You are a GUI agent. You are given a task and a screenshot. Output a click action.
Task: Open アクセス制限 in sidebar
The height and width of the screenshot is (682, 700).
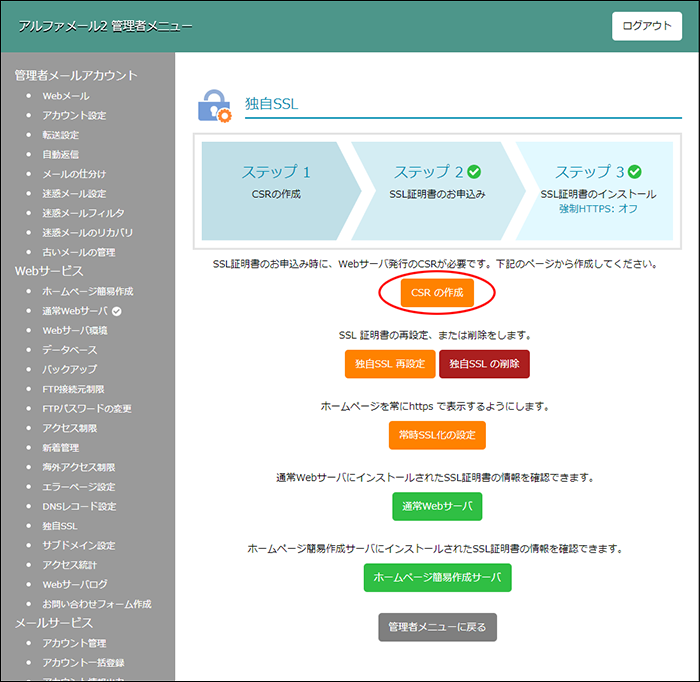pos(70,428)
